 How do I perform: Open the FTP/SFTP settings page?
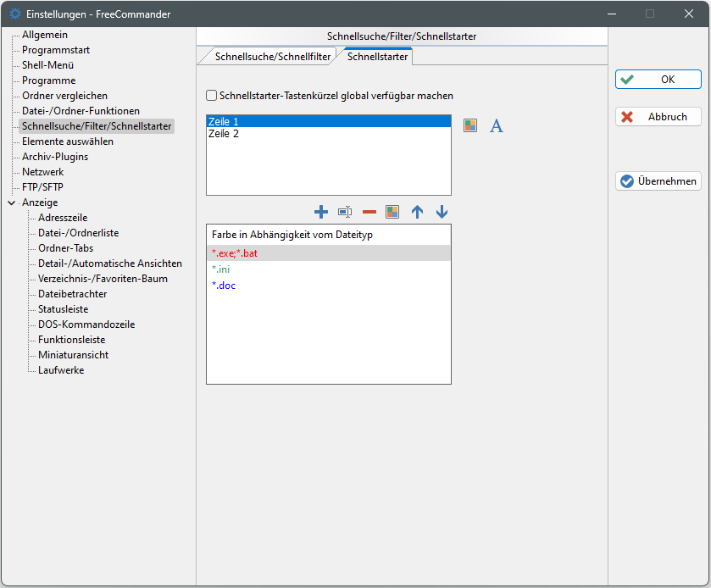[x=42, y=187]
